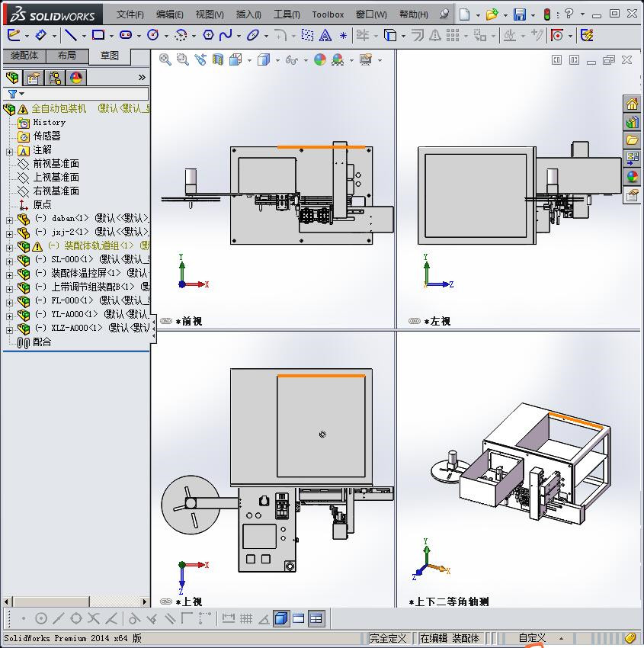
Task: Click the Point (asterisk) sketch tool
Action: 343,36
